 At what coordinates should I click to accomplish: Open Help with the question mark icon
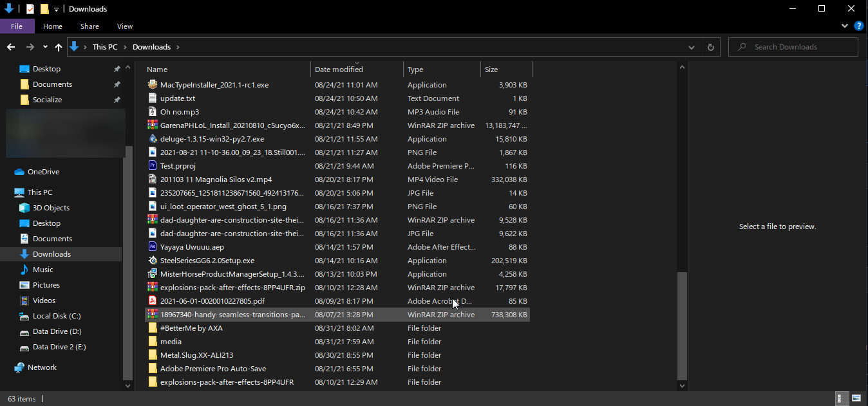pyautogui.click(x=858, y=26)
